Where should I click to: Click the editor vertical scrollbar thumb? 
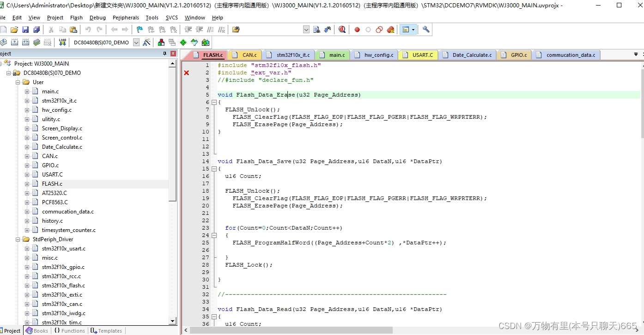point(642,103)
